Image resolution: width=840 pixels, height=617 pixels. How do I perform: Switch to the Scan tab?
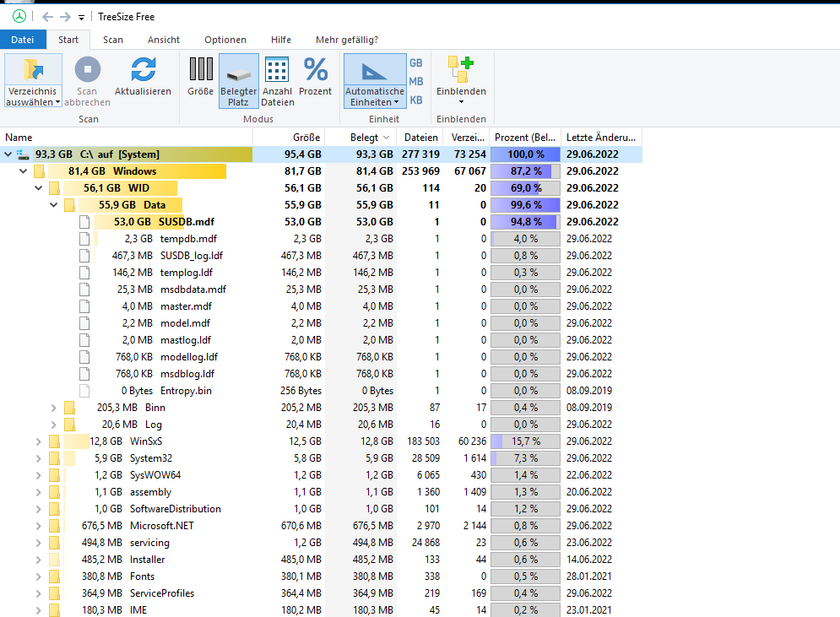pyautogui.click(x=113, y=40)
